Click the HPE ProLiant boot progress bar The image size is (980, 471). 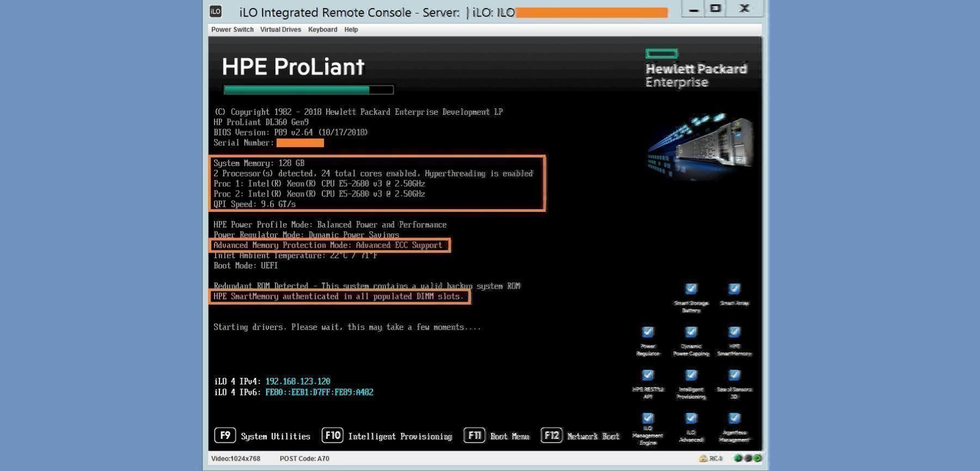click(309, 90)
